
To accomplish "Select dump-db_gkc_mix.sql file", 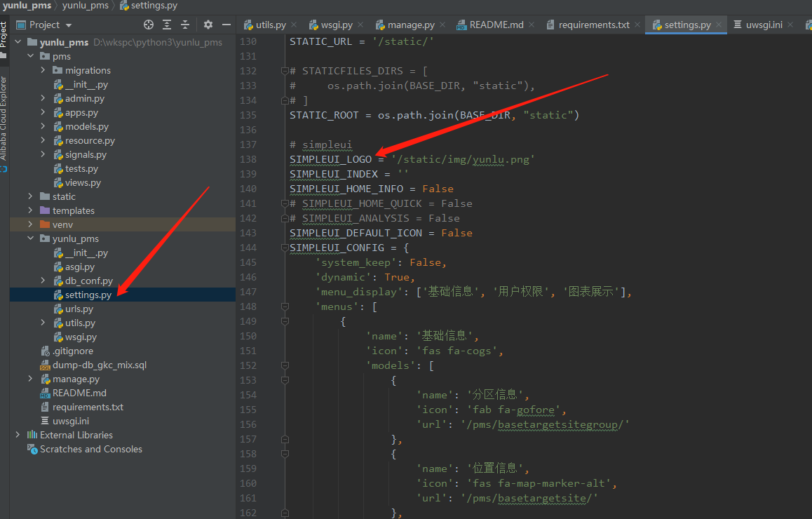I will point(100,365).
